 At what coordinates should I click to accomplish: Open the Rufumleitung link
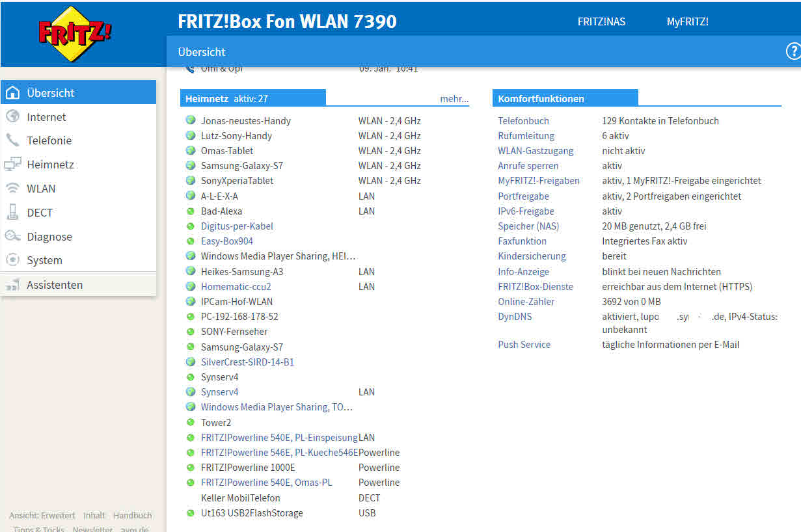point(526,136)
